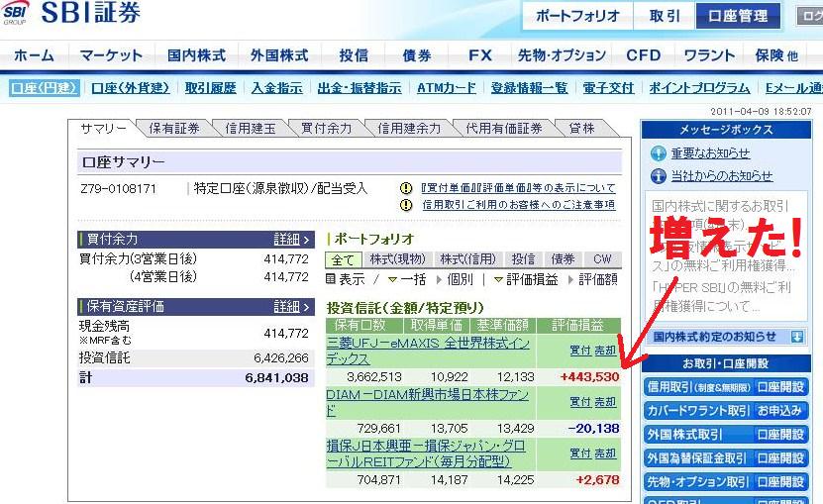Open 保有資産評価 詳細 link

pos(292,307)
